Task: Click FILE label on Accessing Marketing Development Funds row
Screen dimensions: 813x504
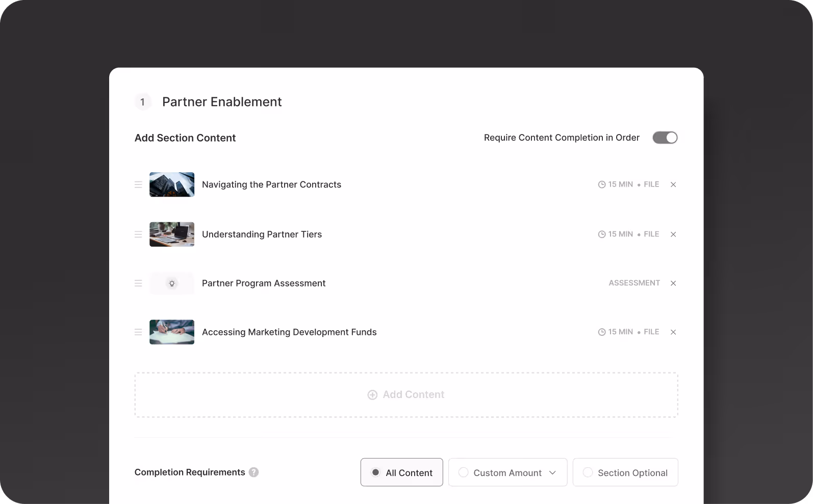Action: [651, 332]
